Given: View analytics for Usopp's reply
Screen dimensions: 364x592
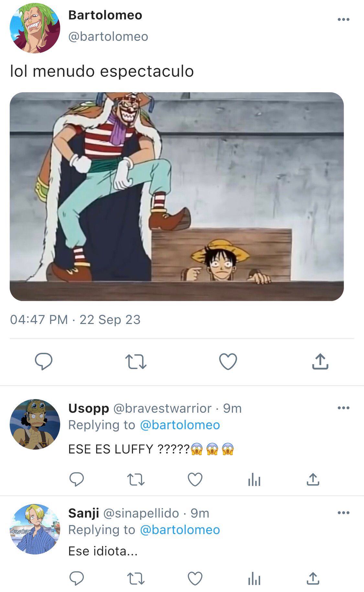Looking at the screenshot, I should pyautogui.click(x=254, y=479).
